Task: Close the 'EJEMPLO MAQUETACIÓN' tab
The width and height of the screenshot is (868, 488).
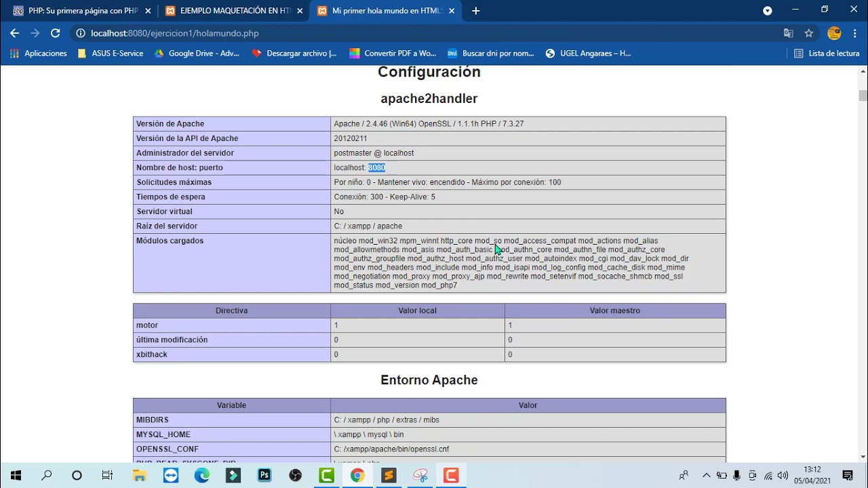Action: (300, 11)
